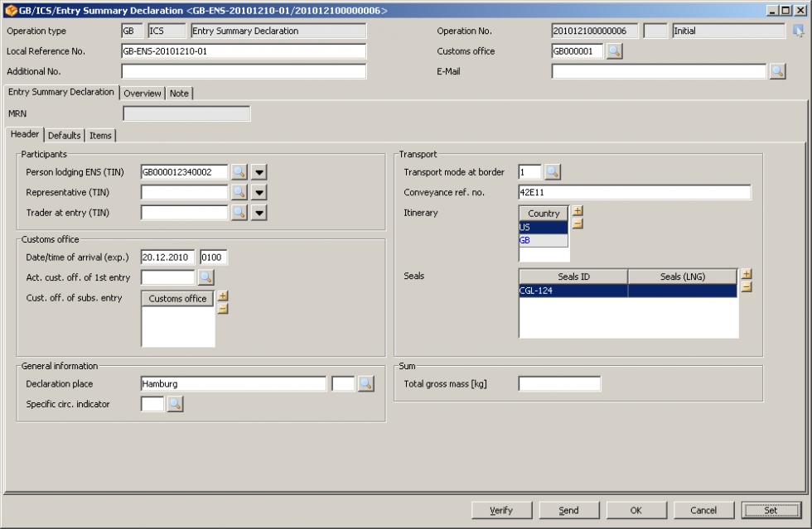Viewport: 812px width, 529px height.
Task: Click the Declaration place lookup icon
Action: (366, 384)
